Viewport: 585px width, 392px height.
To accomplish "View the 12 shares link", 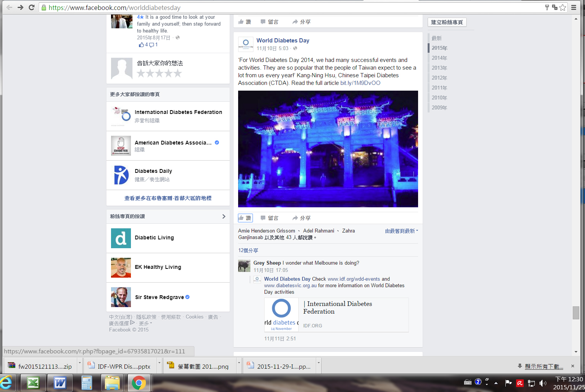I will 248,250.
